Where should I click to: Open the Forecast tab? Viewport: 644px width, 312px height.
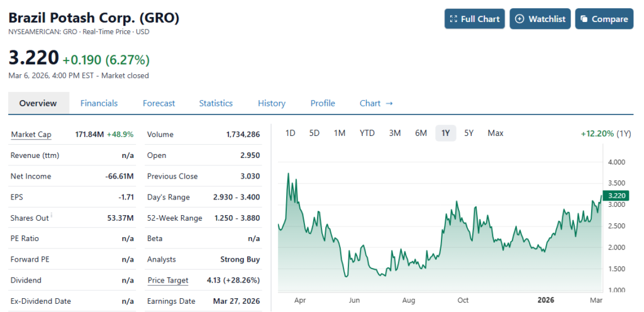tap(158, 103)
